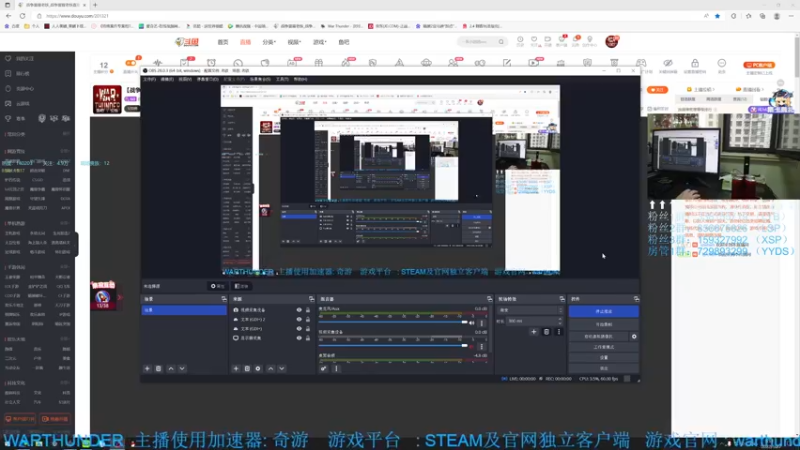Open Mic/Aux channel three-dot menu
The width and height of the screenshot is (800, 450).
(482, 323)
